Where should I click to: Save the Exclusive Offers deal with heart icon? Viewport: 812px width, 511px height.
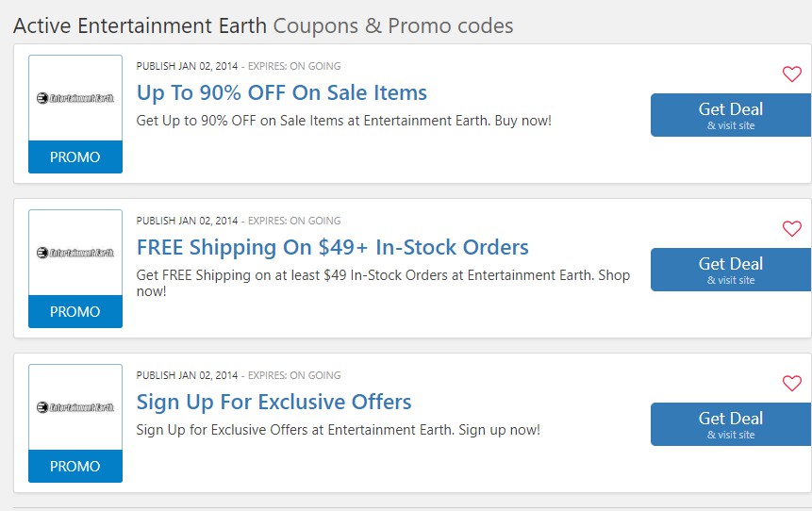[791, 384]
